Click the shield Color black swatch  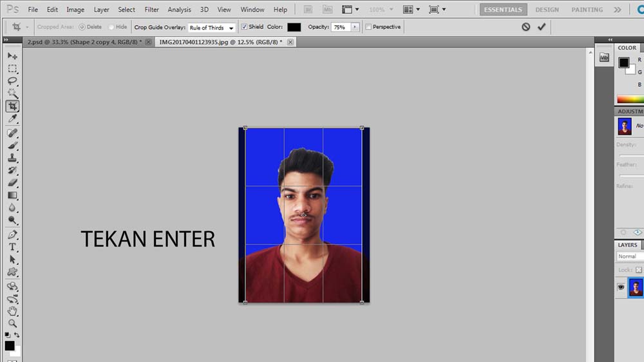[x=294, y=27]
